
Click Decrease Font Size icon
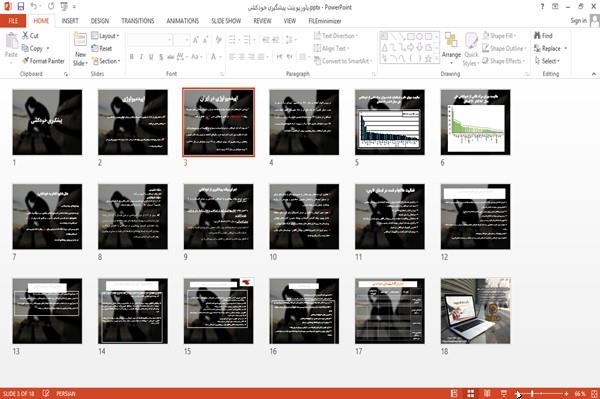coord(205,40)
